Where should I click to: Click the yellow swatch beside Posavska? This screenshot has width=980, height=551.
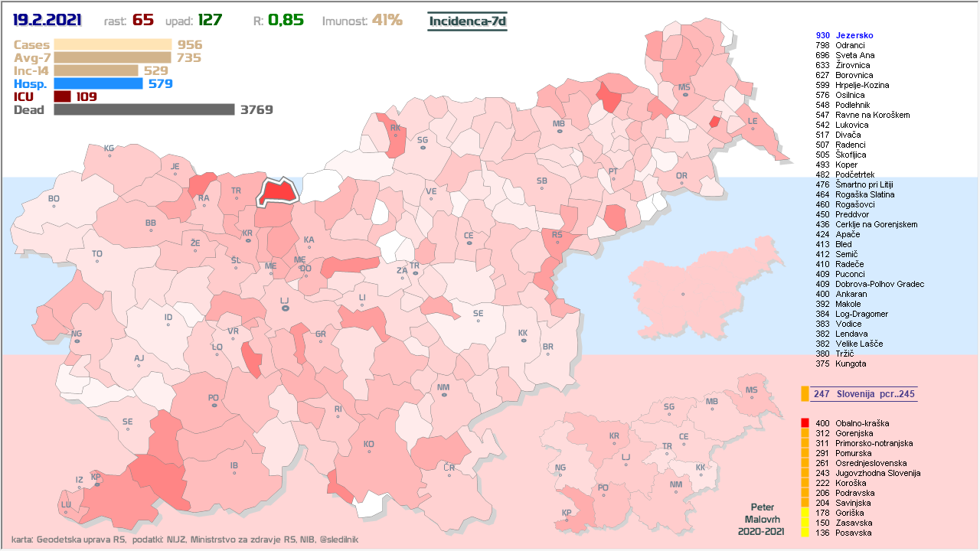(x=805, y=533)
